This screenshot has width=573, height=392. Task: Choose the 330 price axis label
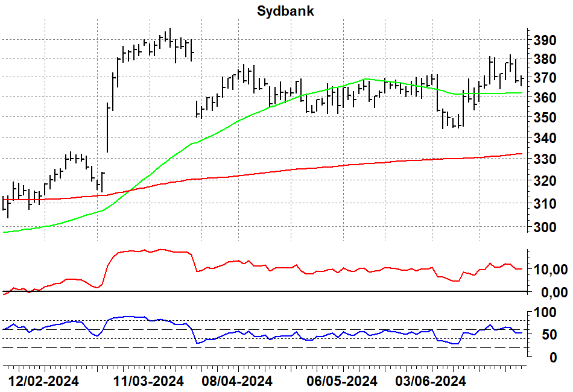coord(545,159)
